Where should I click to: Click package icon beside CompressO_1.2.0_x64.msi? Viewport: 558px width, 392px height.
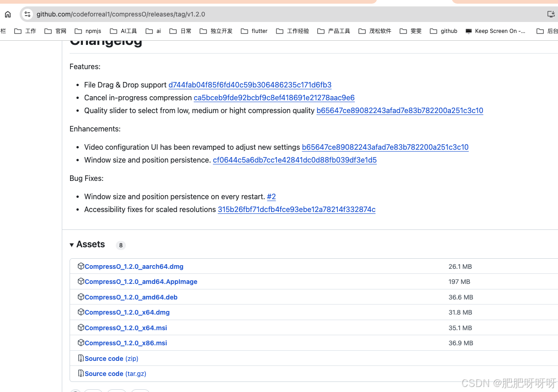tap(81, 327)
